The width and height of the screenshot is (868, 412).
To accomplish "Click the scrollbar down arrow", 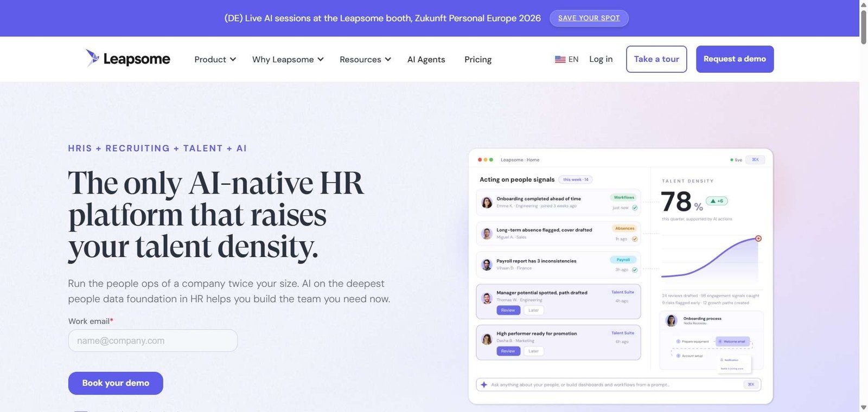I will tap(864, 408).
